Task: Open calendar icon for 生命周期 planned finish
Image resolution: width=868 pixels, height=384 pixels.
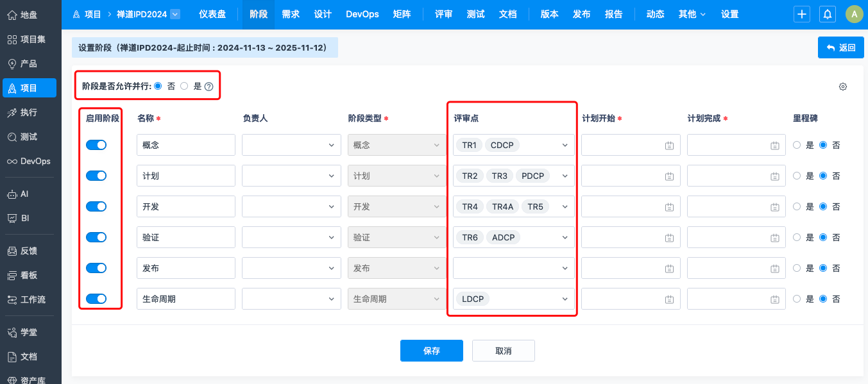Action: 775,299
